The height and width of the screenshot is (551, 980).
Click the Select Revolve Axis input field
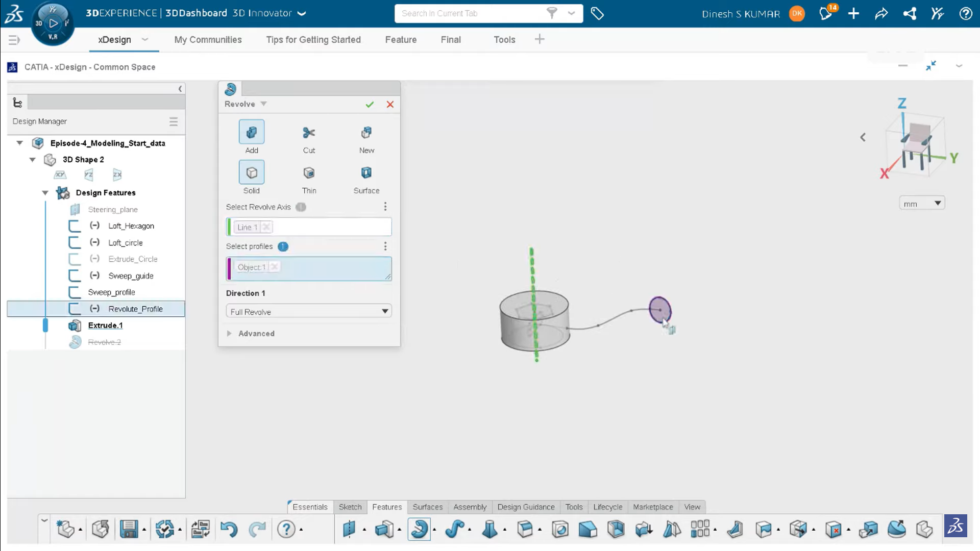coord(309,227)
